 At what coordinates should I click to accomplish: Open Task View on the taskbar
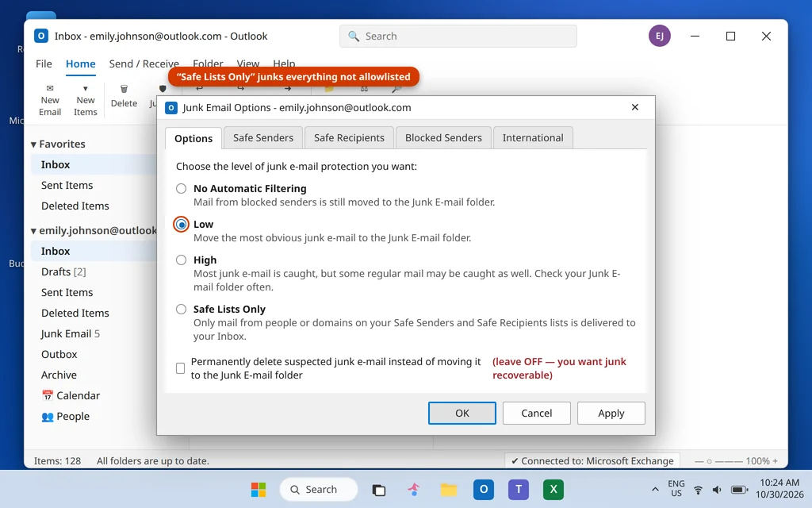378,490
